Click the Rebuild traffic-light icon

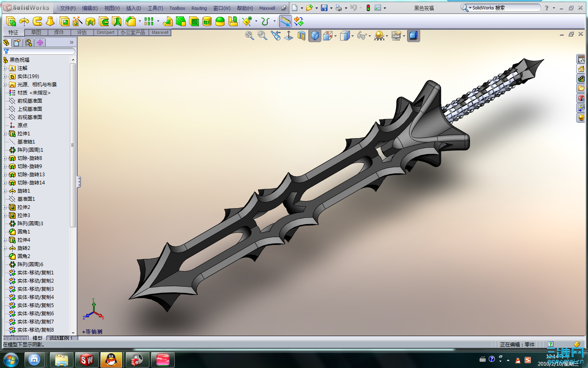(x=368, y=8)
